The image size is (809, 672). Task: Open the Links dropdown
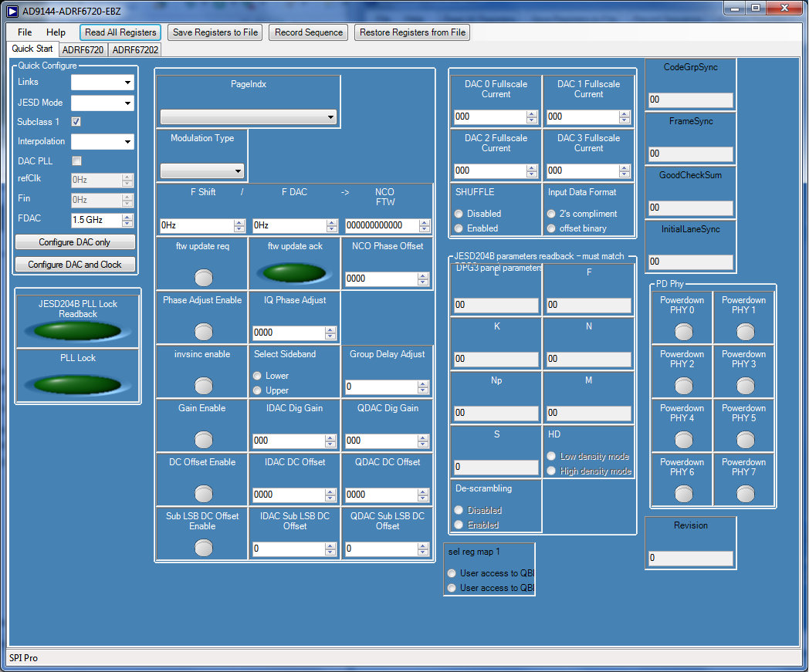tap(102, 83)
